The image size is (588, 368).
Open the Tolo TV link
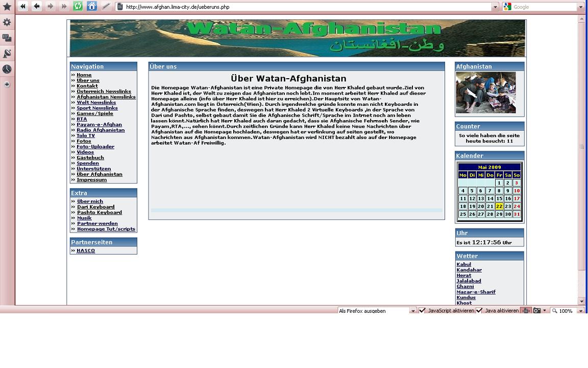coord(86,135)
